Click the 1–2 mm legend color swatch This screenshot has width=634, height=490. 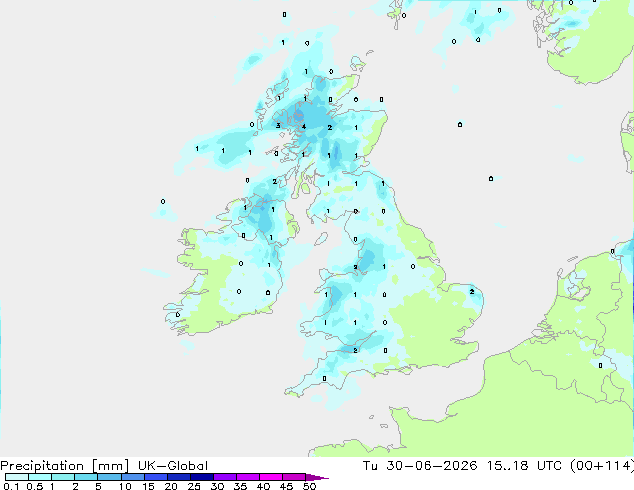pyautogui.click(x=63, y=477)
